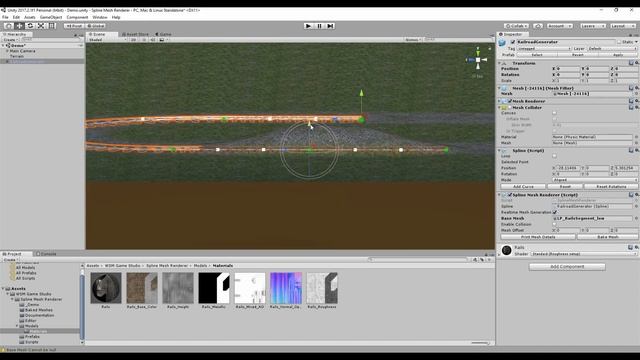Select the Rotate tool in toolbar
Viewport: 640px width, 360px height.
(x=30, y=26)
